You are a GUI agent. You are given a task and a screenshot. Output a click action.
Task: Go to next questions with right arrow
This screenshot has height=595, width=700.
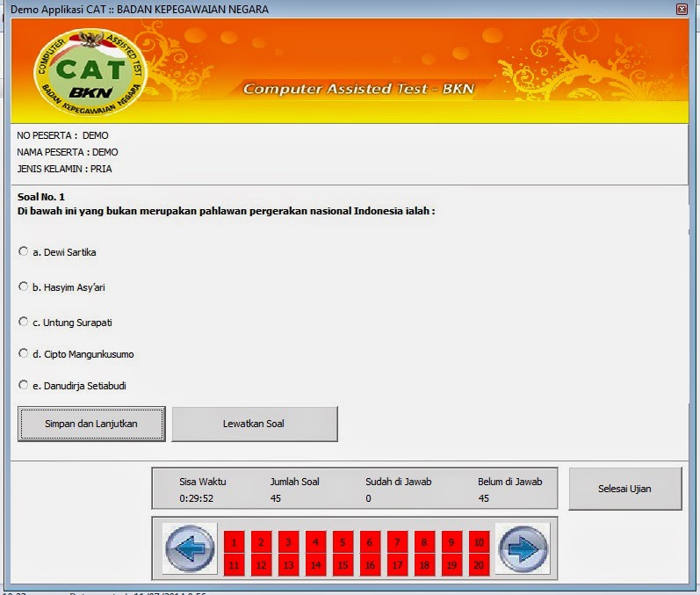coord(523,549)
